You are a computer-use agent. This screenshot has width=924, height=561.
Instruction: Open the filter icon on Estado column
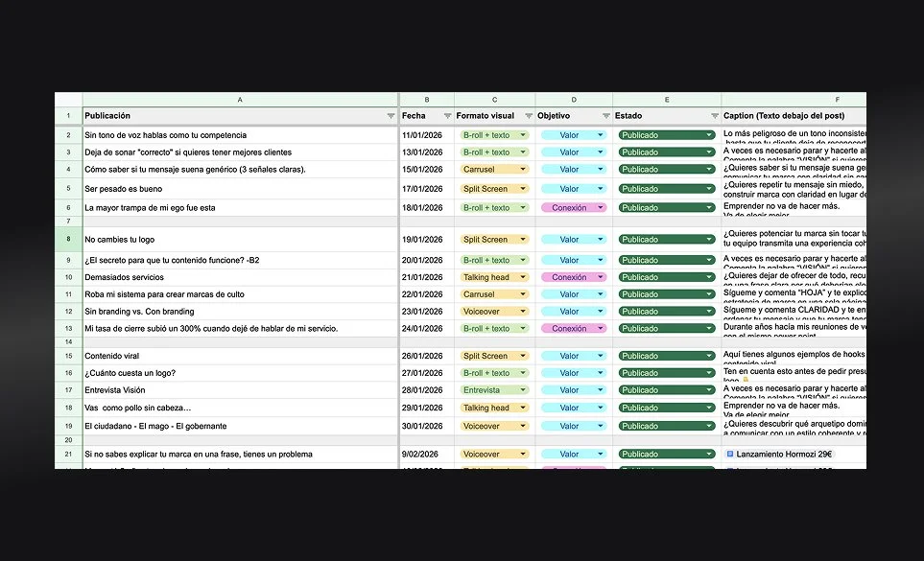click(714, 116)
